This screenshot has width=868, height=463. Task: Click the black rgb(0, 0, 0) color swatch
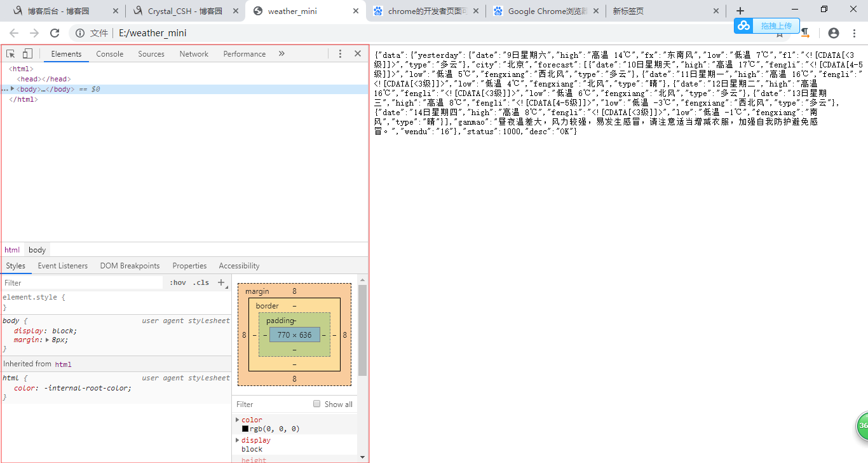point(245,429)
